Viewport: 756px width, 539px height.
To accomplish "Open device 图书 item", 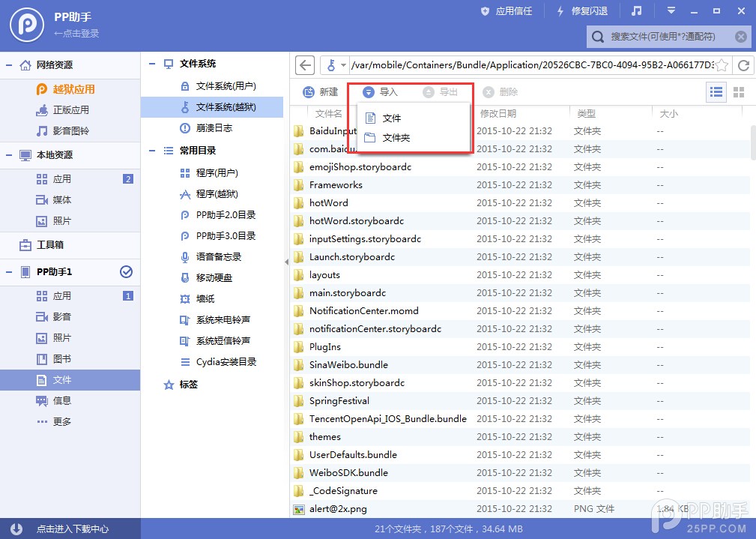I will coord(70,358).
